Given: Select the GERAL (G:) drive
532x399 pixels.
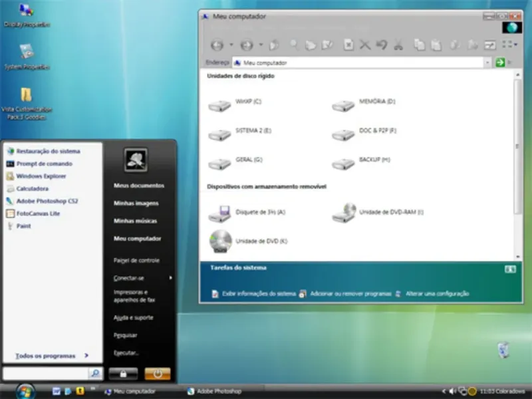Looking at the screenshot, I should [235, 163].
